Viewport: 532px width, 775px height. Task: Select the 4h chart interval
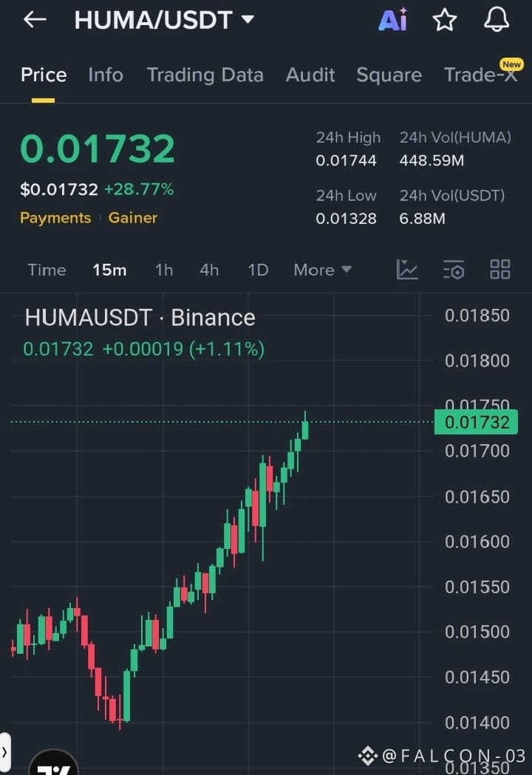(209, 270)
